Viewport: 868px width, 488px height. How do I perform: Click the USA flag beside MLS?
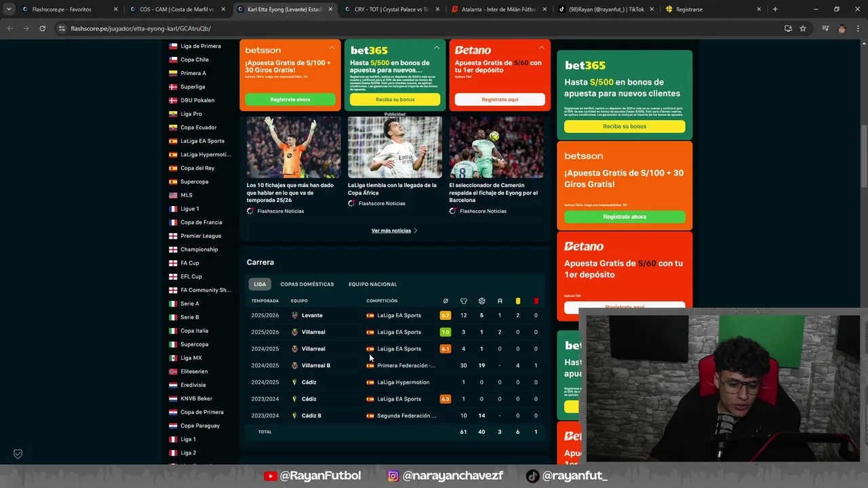(174, 195)
